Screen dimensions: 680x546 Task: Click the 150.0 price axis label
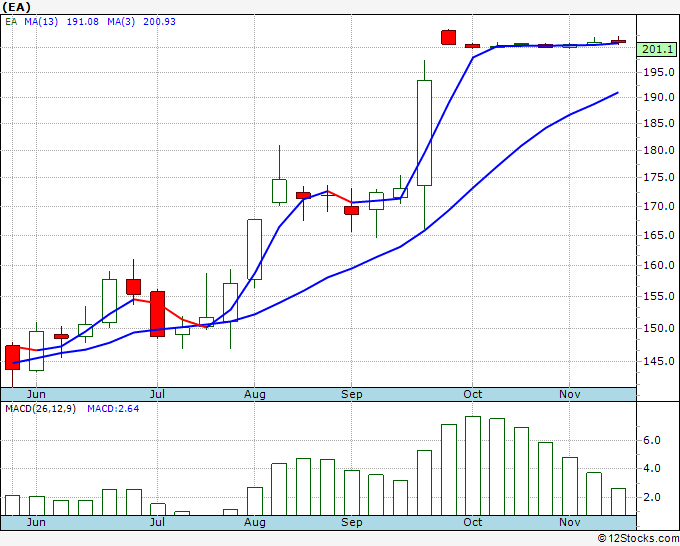point(659,328)
